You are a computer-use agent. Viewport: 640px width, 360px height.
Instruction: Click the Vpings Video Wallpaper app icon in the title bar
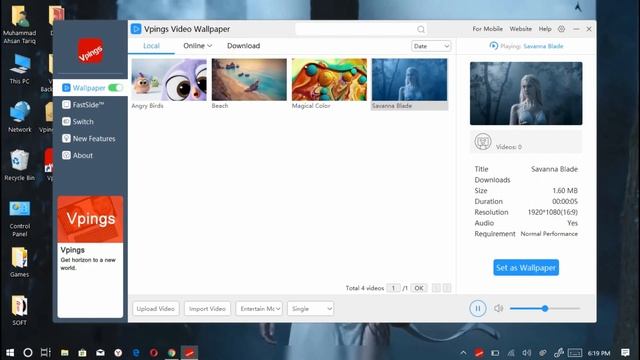pyautogui.click(x=136, y=29)
